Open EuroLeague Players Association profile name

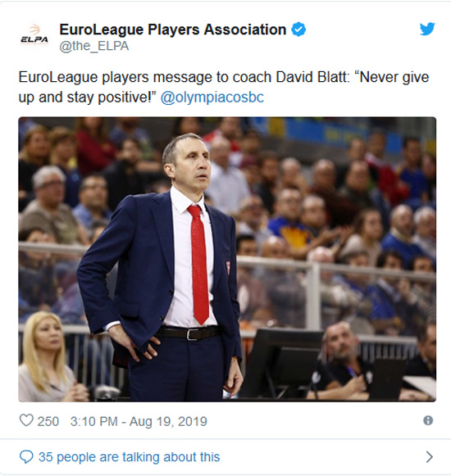pyautogui.click(x=173, y=29)
